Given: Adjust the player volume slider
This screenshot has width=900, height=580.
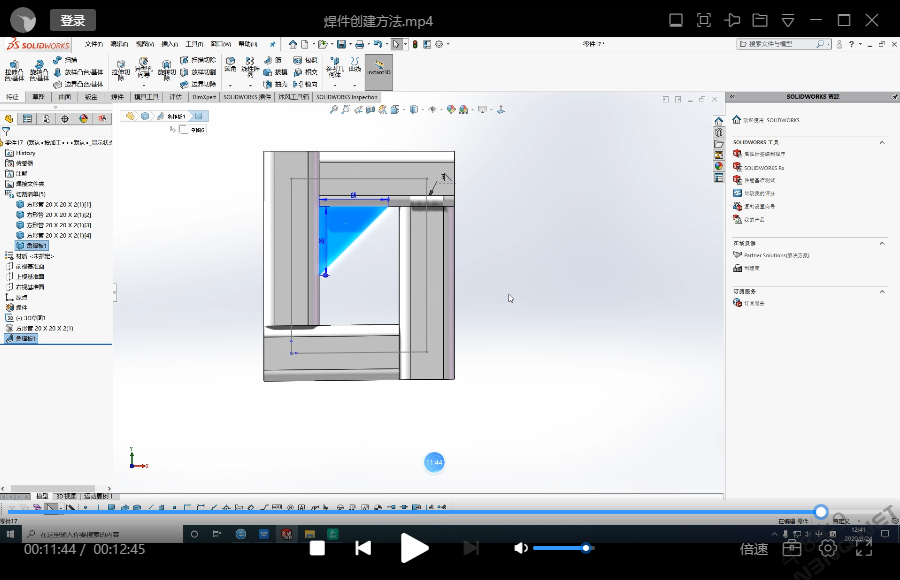Looking at the screenshot, I should [563, 548].
